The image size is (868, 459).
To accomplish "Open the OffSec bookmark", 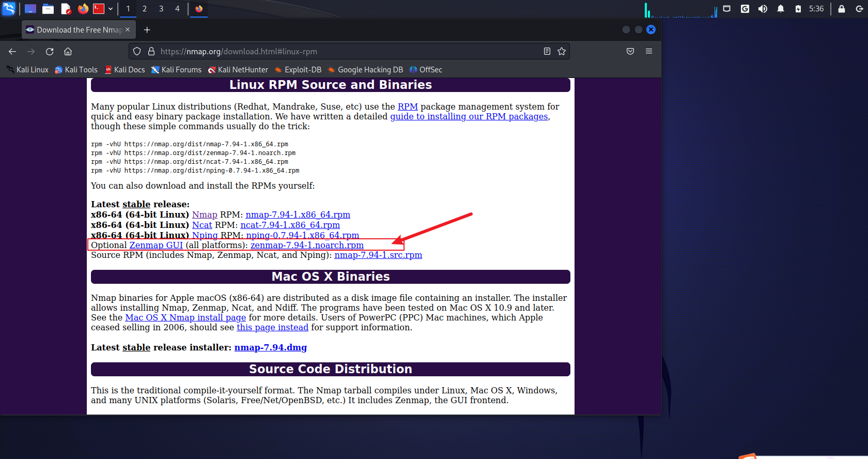I will (x=426, y=70).
